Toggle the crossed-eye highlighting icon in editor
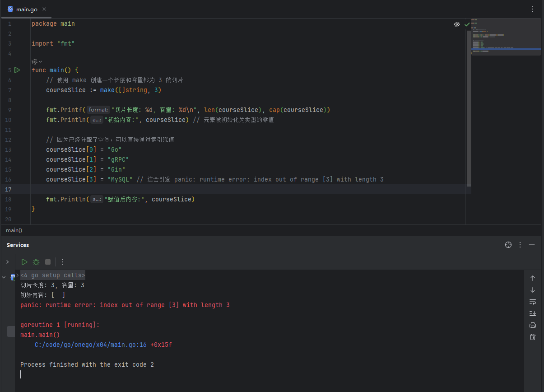Screen dimensions: 544x392 pyautogui.click(x=457, y=24)
